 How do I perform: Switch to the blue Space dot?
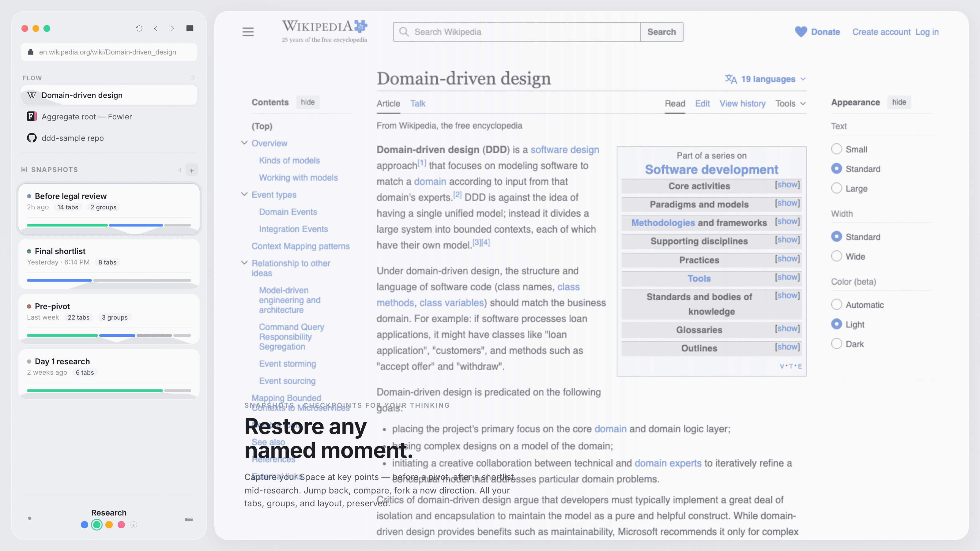point(85,525)
